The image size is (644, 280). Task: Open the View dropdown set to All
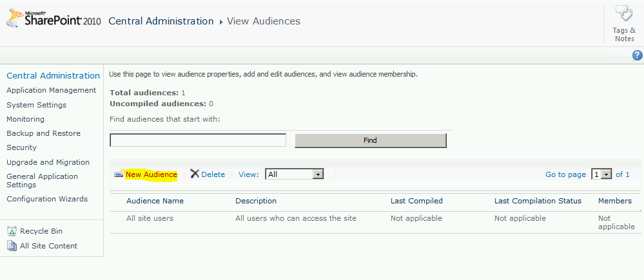tap(294, 174)
